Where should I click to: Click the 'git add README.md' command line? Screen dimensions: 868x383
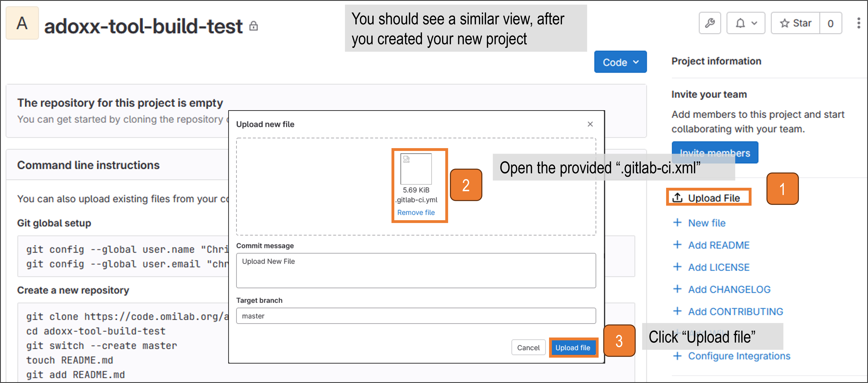tap(76, 375)
